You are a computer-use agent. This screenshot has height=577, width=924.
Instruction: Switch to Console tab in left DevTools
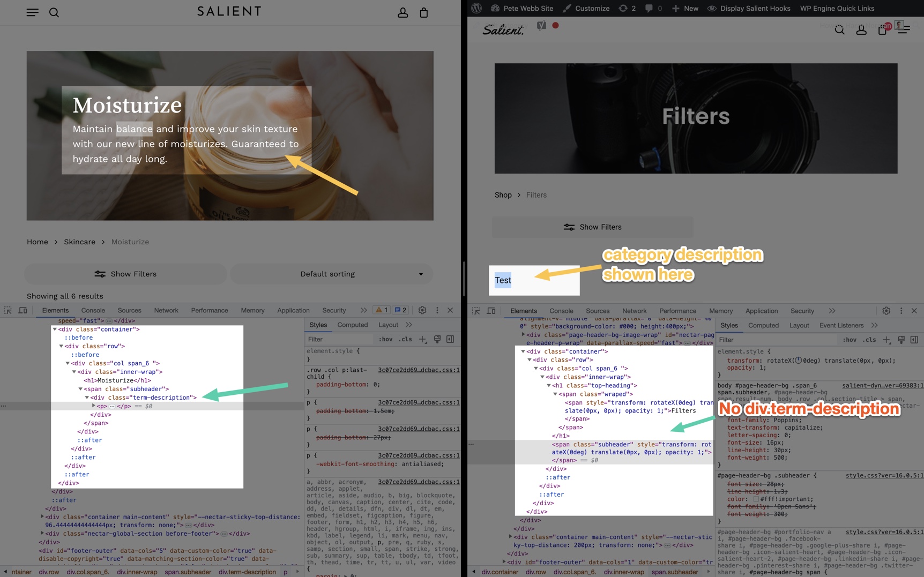pos(93,310)
